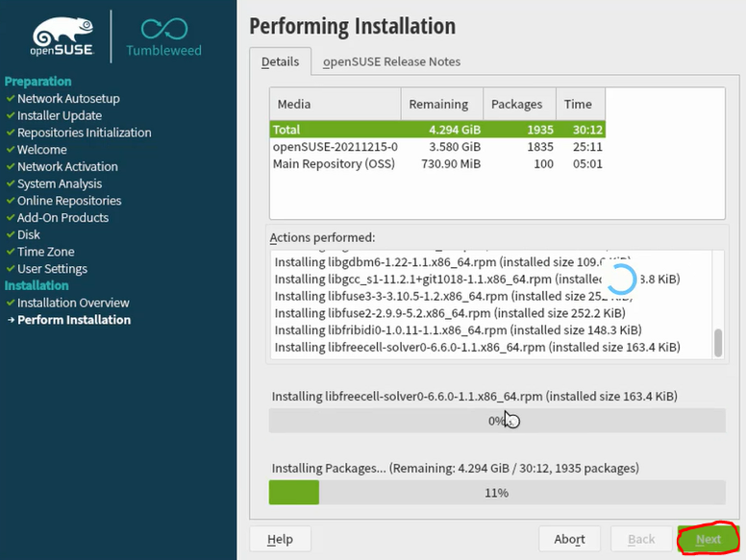Click the Back button

point(641,539)
